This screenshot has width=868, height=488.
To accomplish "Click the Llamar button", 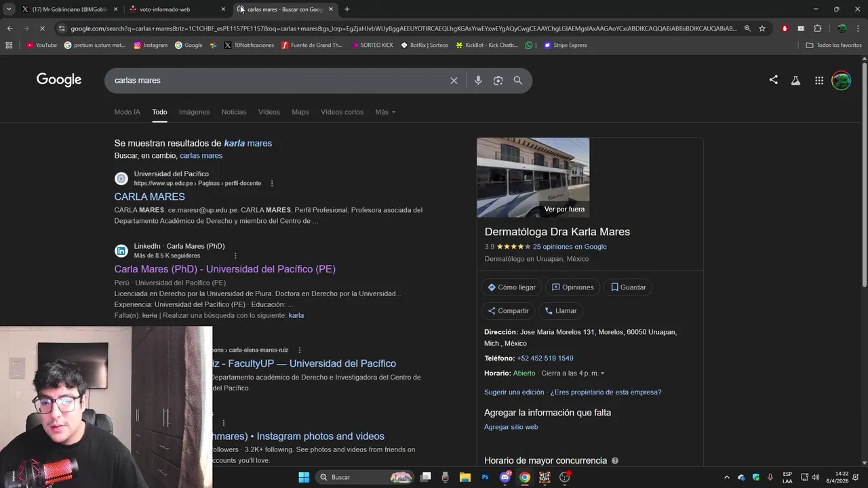I will 560,311.
